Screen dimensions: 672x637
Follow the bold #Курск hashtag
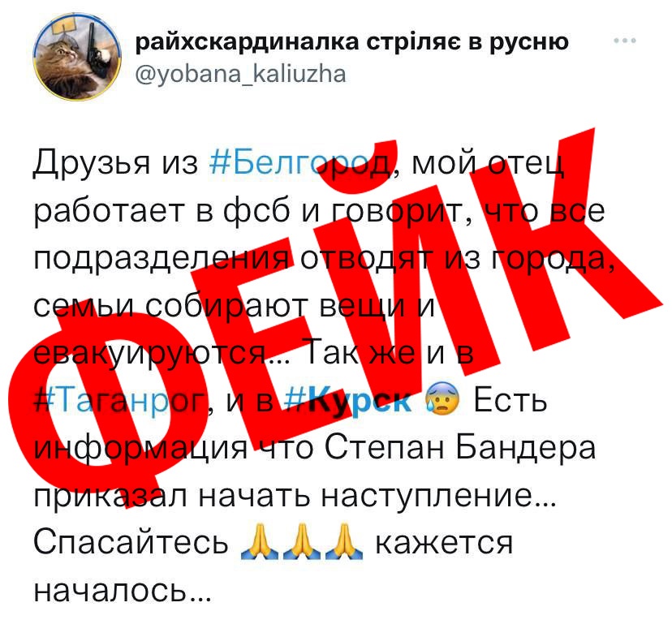(x=348, y=401)
